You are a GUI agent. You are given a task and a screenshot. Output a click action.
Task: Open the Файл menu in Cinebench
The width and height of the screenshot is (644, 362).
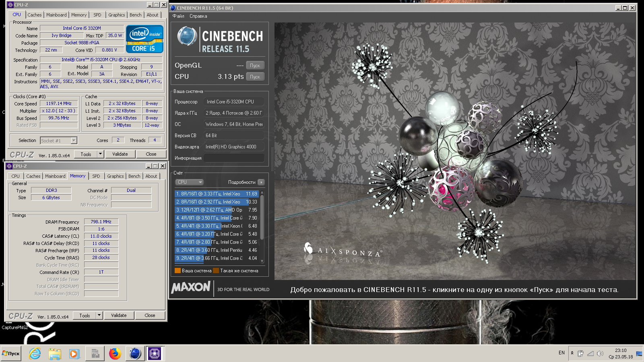click(x=178, y=16)
